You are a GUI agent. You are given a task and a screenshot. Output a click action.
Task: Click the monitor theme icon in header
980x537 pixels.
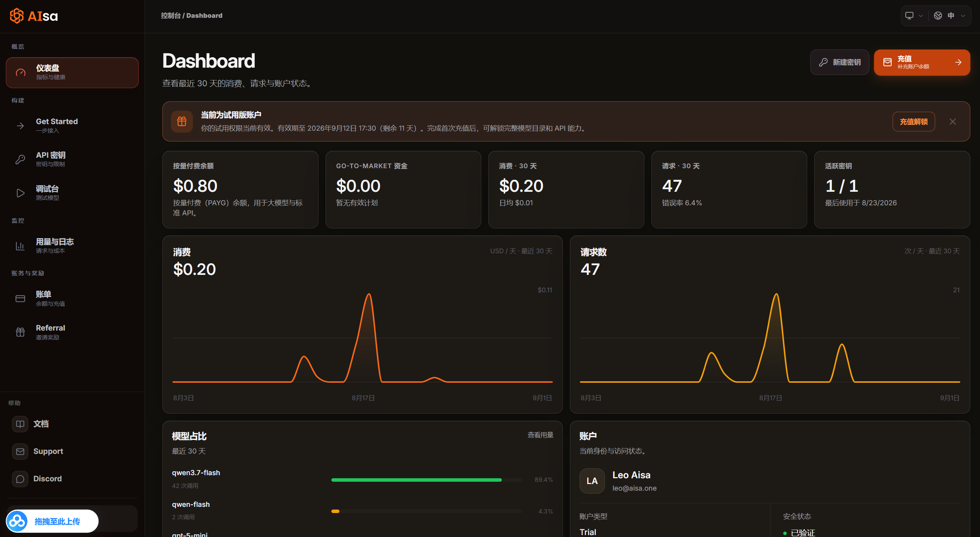click(909, 15)
